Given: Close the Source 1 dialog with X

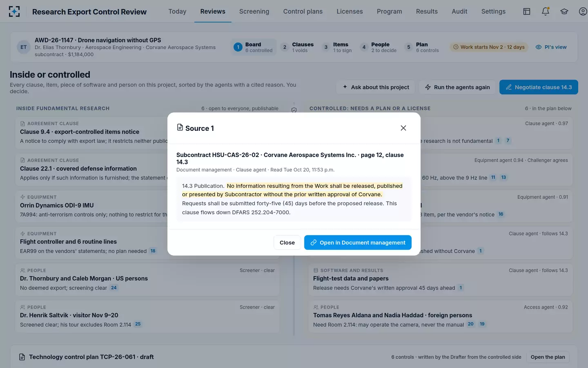Looking at the screenshot, I should click(x=403, y=128).
